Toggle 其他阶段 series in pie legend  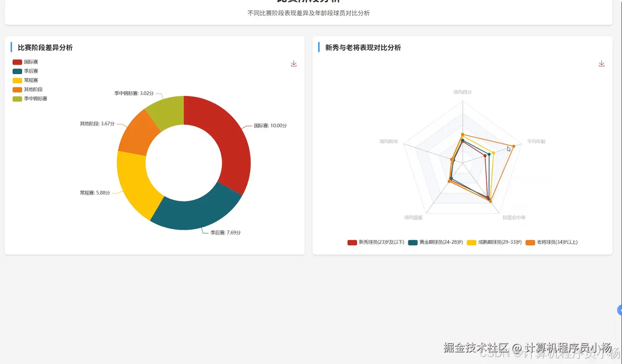pyautogui.click(x=27, y=89)
